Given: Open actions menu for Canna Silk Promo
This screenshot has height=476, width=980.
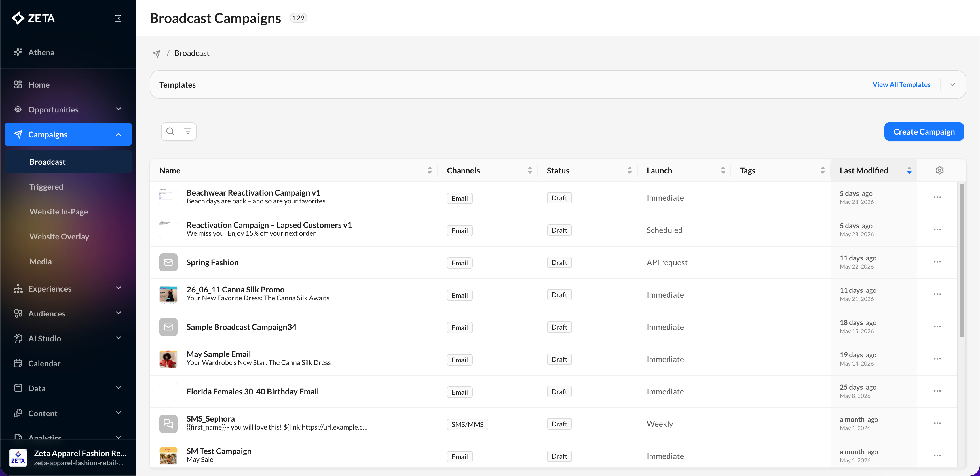Looking at the screenshot, I should tap(937, 294).
